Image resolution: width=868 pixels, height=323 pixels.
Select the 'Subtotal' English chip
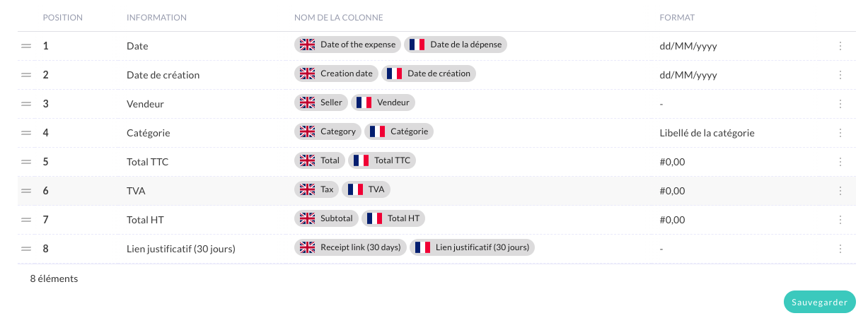[326, 218]
